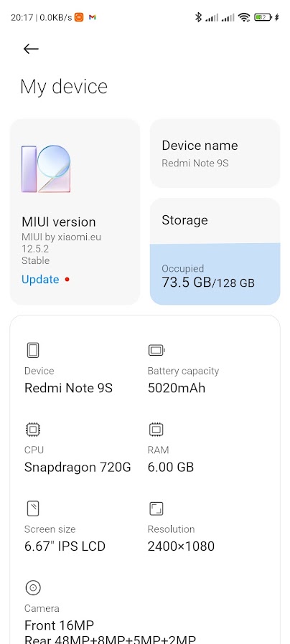This screenshot has width=290, height=644.
Task: Click the CPU chip icon
Action: click(33, 430)
